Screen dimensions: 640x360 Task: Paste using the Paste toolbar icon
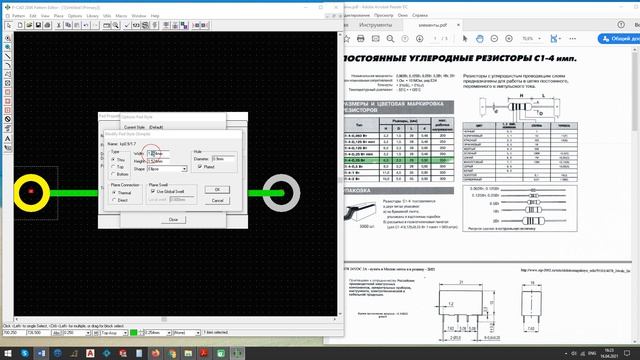77,25
